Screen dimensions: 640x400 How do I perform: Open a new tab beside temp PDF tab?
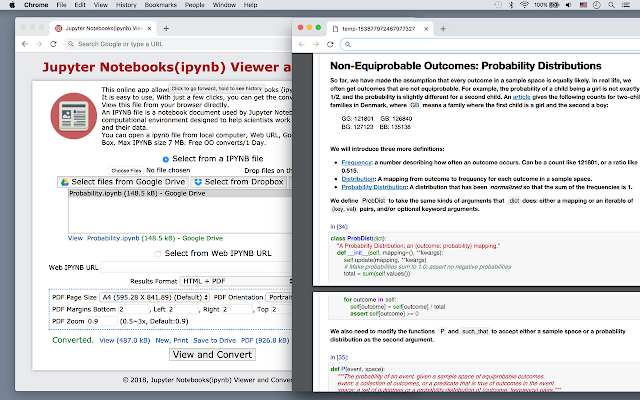pyautogui.click(x=443, y=29)
